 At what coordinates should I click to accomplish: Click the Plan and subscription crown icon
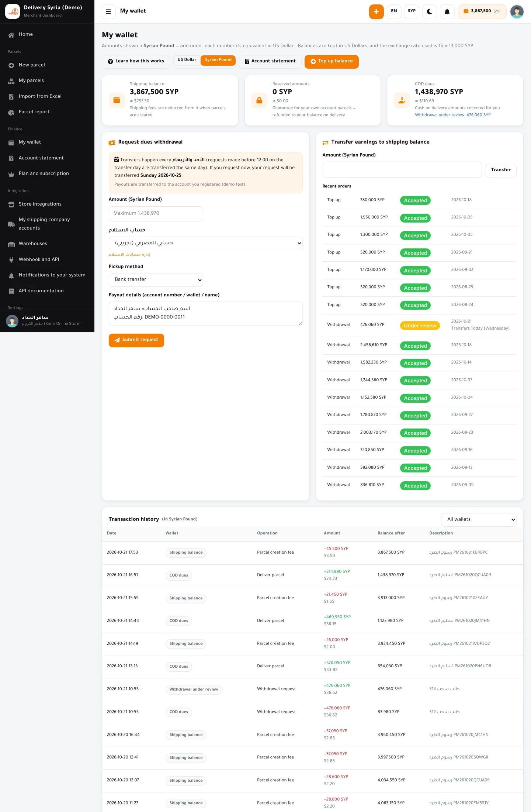[x=11, y=174]
